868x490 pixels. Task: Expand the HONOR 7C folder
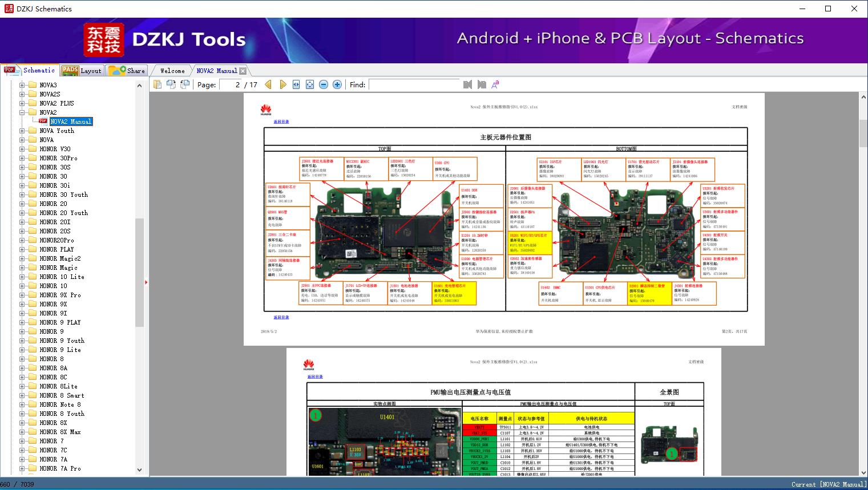[22, 450]
